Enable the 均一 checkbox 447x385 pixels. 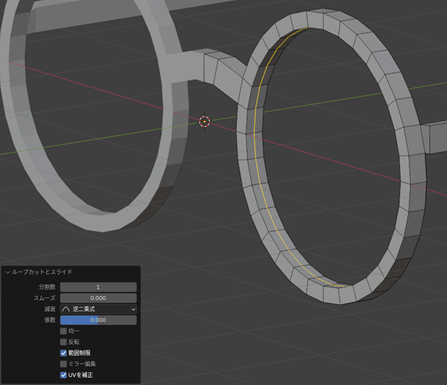63,331
